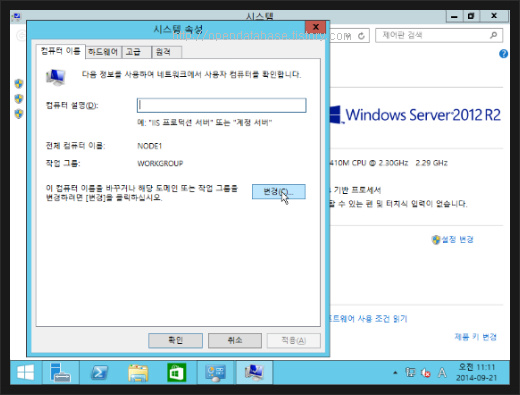Refresh the System window address bar
Screen dimensions: 520x395
point(361,36)
